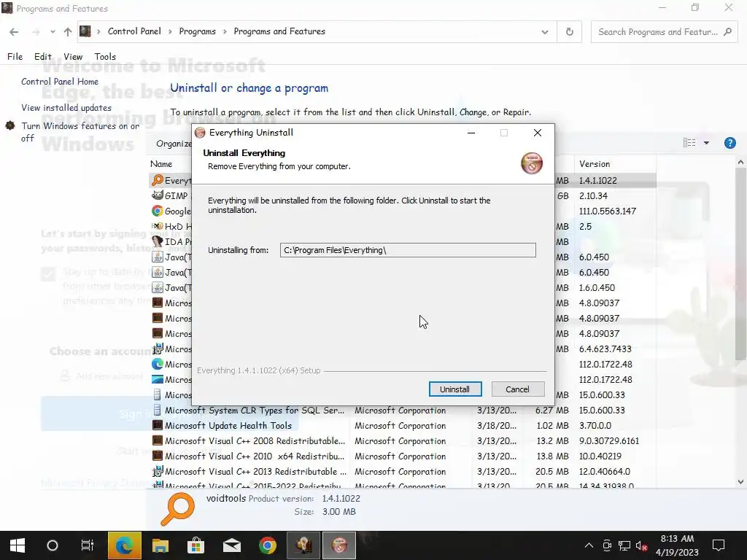Sort list by Name column header

click(161, 164)
